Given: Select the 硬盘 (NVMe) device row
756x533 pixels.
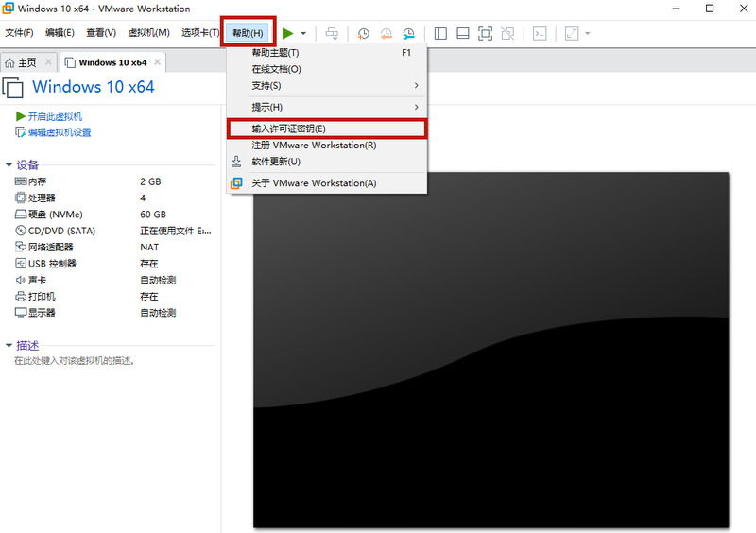Looking at the screenshot, I should [113, 215].
